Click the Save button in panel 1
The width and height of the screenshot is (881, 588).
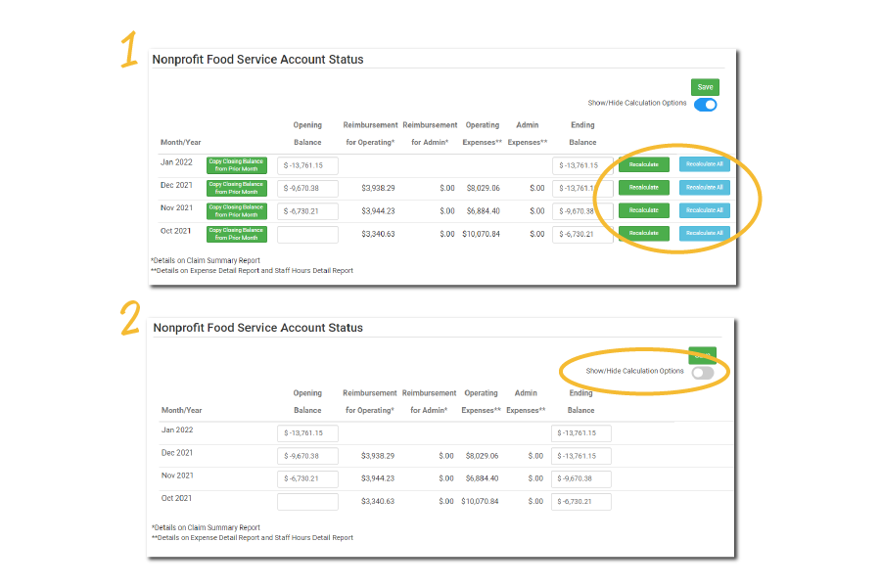point(705,87)
